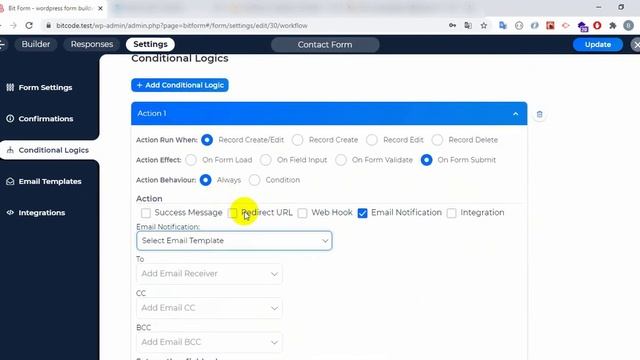Close the form editor with X button
The width and height of the screenshot is (640, 360).
(636, 44)
